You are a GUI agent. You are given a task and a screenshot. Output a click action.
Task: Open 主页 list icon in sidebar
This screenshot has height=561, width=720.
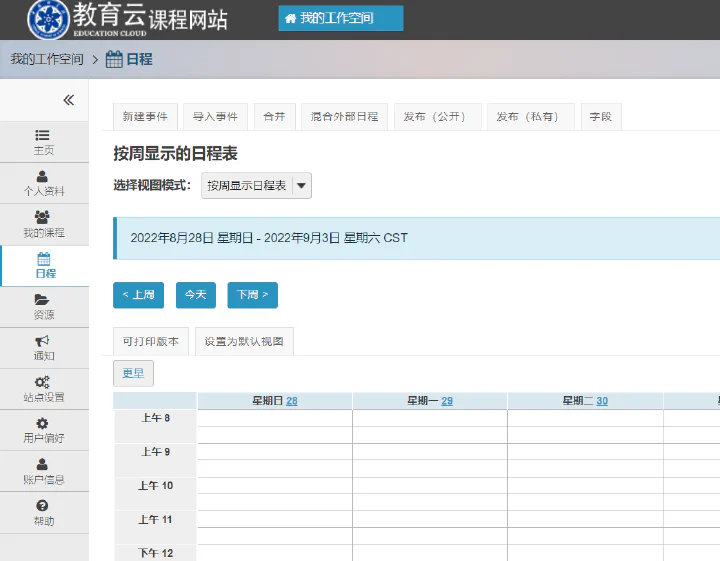[42, 135]
